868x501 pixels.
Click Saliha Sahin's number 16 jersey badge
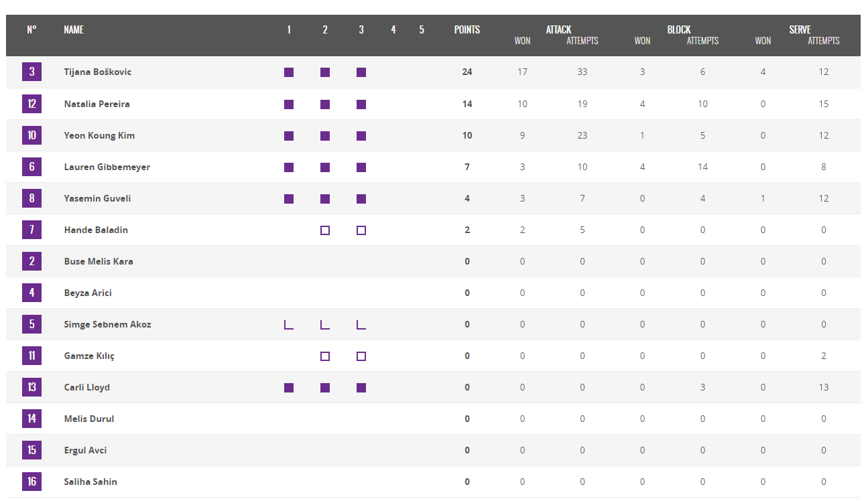pyautogui.click(x=32, y=482)
